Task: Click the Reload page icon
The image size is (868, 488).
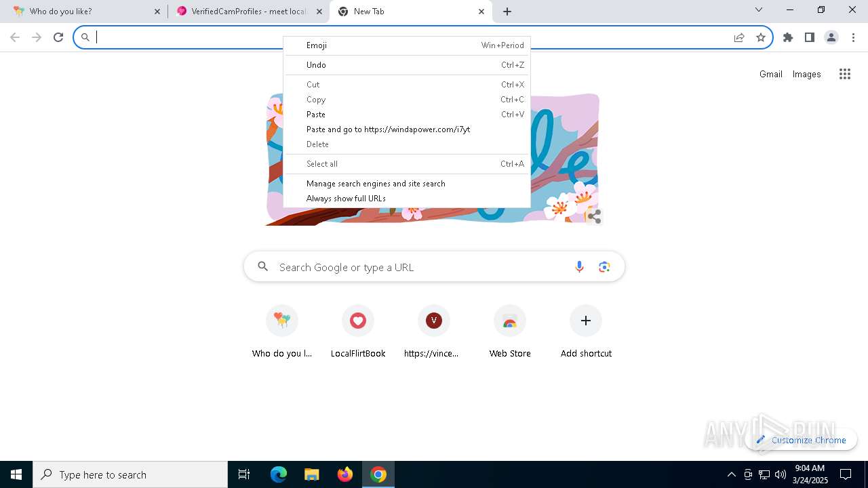Action: pyautogui.click(x=58, y=37)
